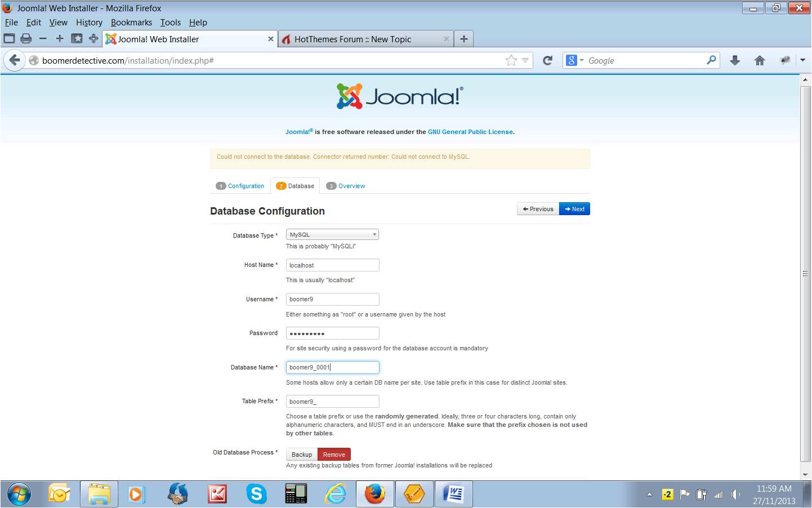The height and width of the screenshot is (508, 812).
Task: Click the search magnifier icon
Action: coord(712,60)
